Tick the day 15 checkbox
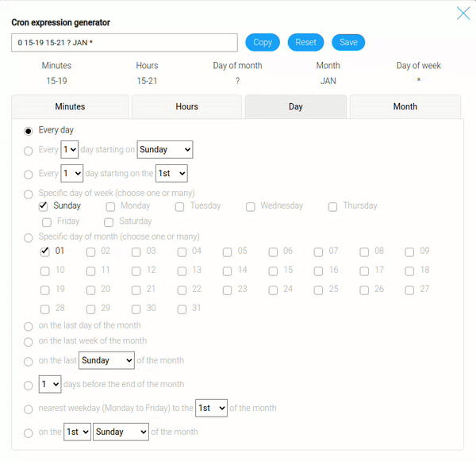The width and height of the screenshot is (476, 461). [274, 271]
